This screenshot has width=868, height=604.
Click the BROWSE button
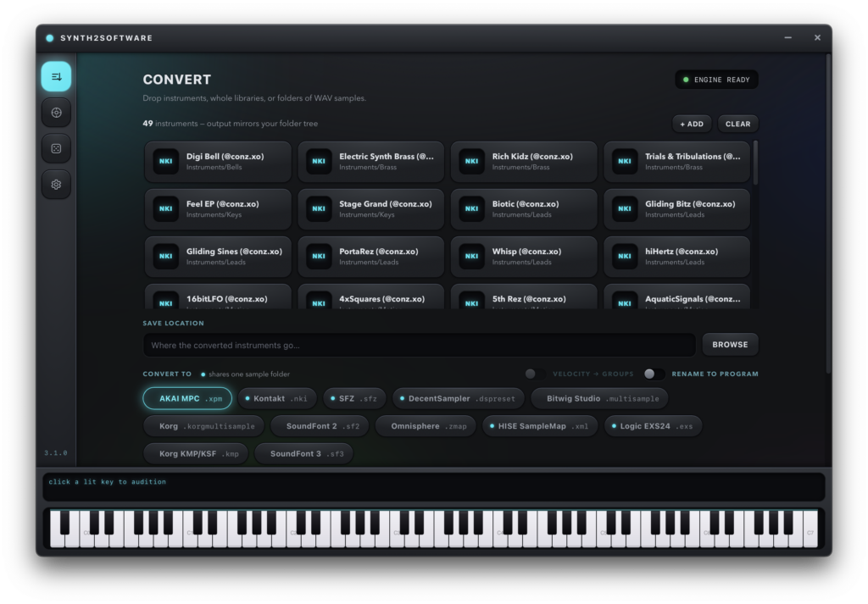730,345
